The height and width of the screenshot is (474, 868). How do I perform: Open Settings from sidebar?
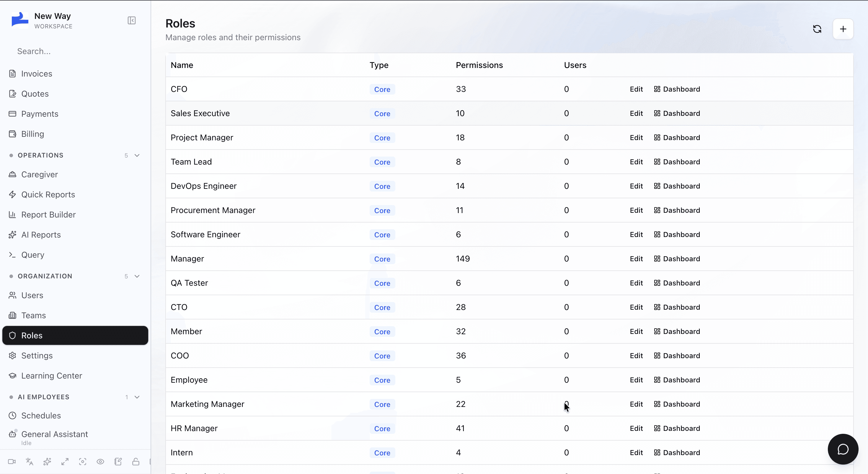click(x=75, y=356)
